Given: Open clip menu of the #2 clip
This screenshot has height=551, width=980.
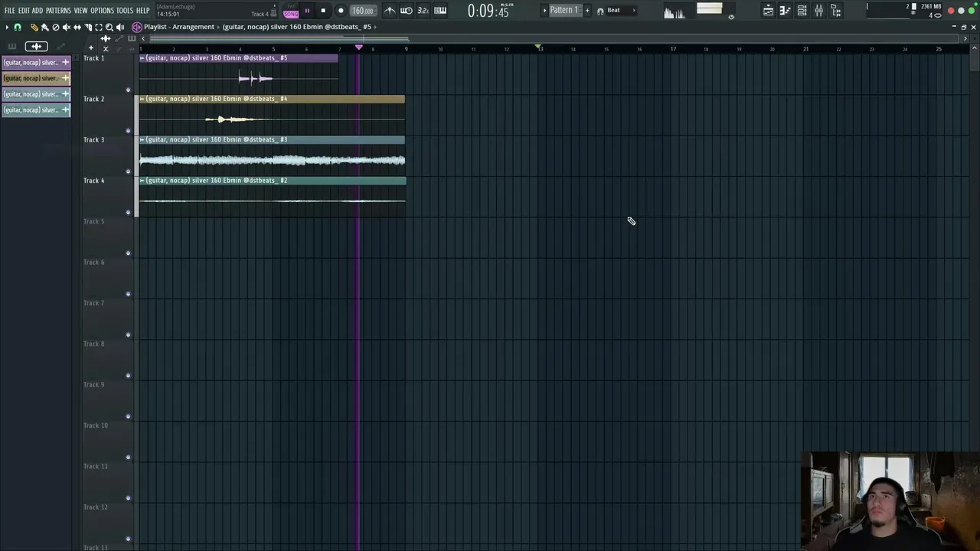Looking at the screenshot, I should [x=142, y=181].
